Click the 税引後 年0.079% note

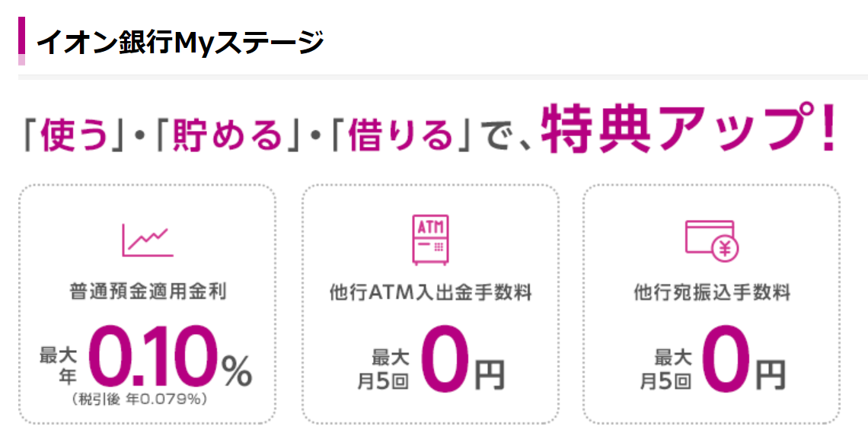139,399
